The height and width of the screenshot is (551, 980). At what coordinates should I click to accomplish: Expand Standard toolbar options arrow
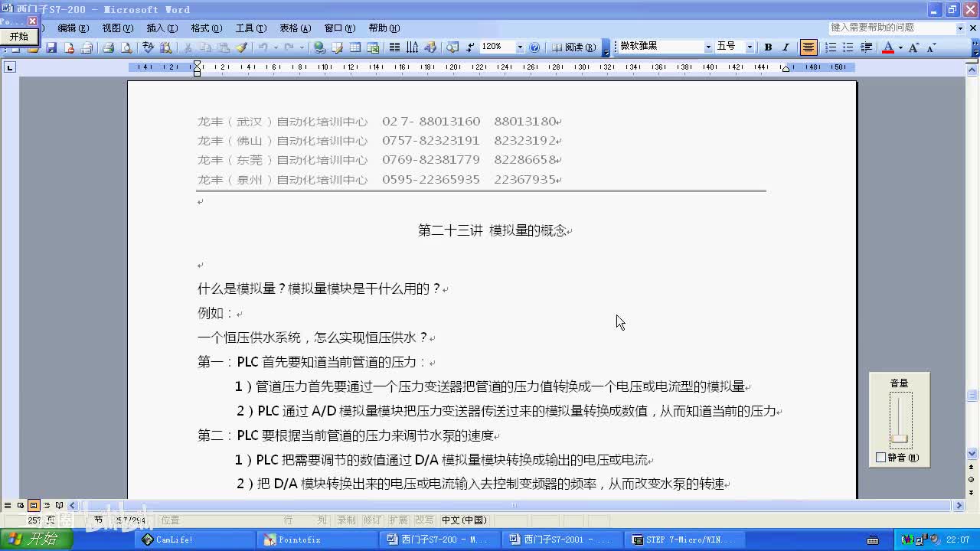pos(606,49)
